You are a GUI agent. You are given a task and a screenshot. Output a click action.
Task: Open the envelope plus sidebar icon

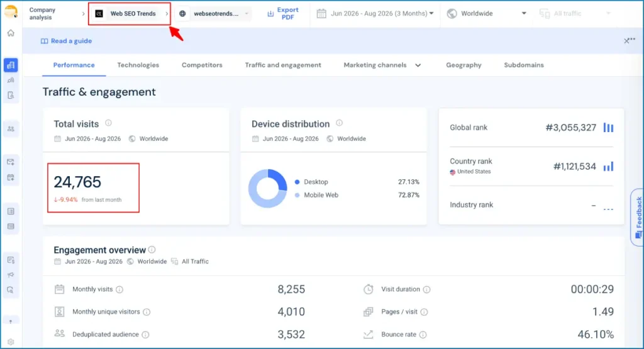[x=11, y=162]
